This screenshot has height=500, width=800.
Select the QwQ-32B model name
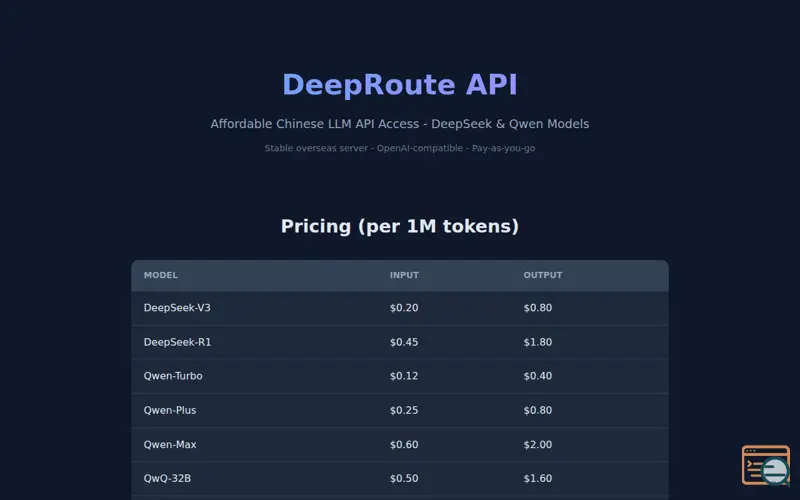[x=167, y=479]
